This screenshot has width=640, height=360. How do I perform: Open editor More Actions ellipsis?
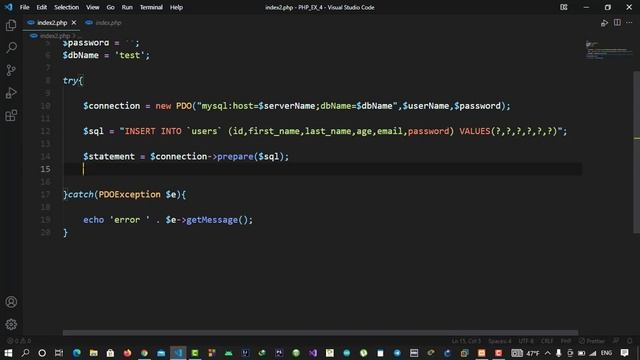point(629,22)
